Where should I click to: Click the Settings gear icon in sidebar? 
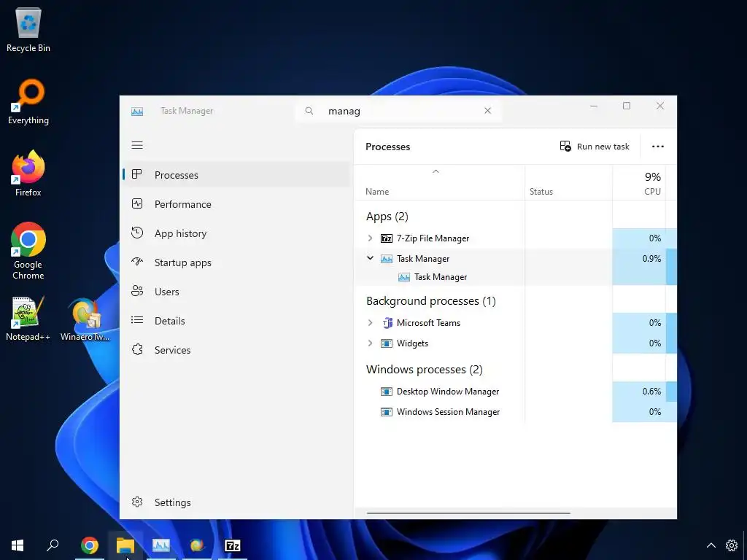pyautogui.click(x=137, y=502)
